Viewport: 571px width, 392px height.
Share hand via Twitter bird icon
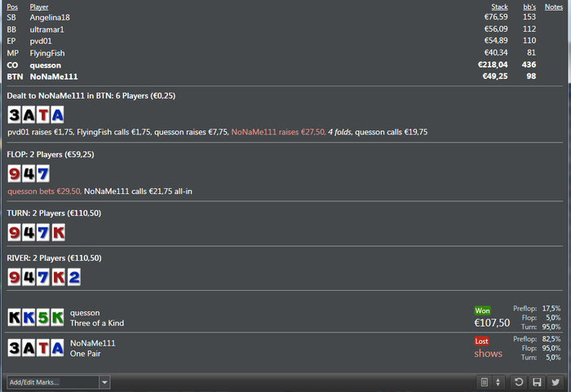point(556,382)
